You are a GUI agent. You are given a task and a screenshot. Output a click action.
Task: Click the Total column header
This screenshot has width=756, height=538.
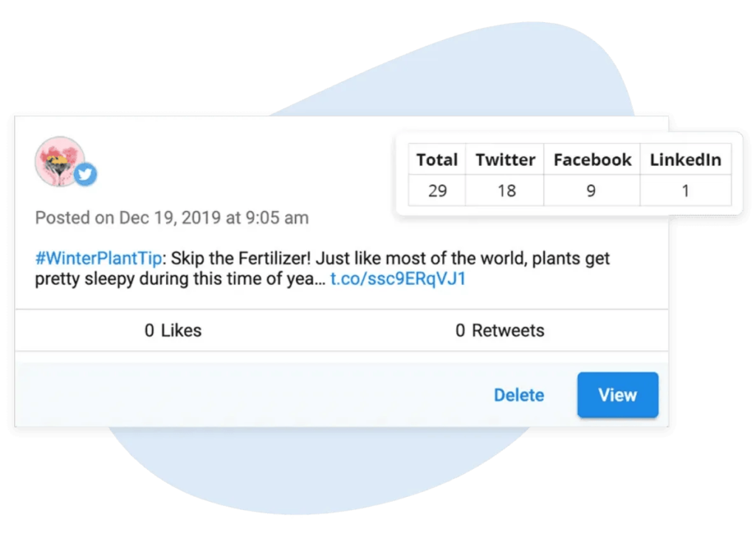(437, 160)
